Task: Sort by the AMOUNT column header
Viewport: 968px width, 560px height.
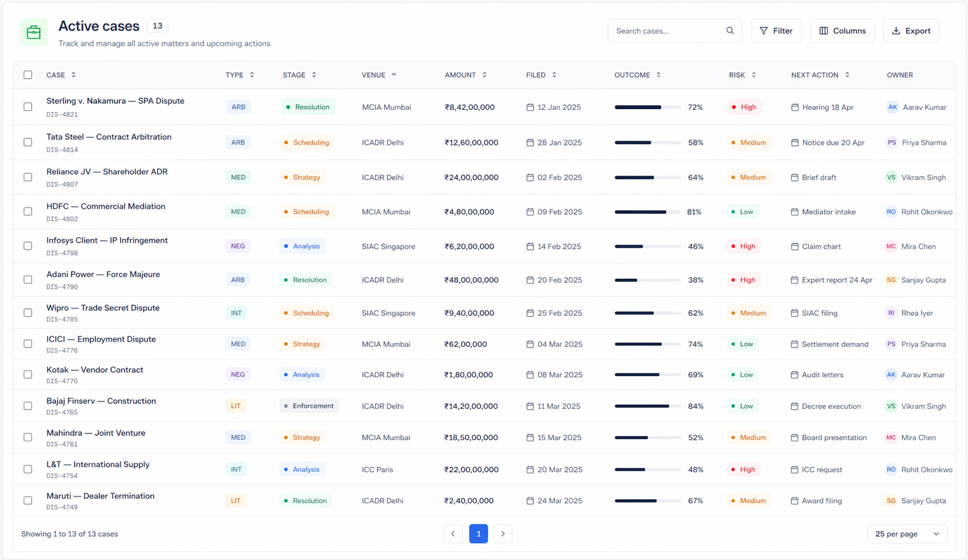Action: coord(466,75)
